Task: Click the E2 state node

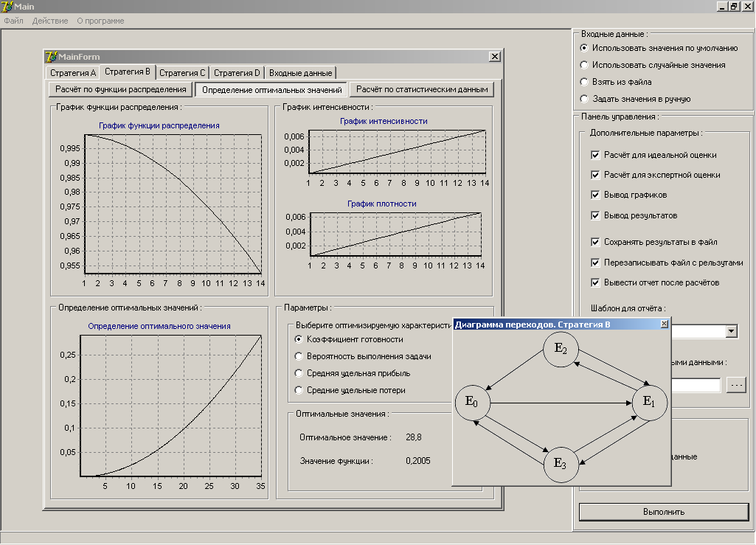Action: click(561, 349)
